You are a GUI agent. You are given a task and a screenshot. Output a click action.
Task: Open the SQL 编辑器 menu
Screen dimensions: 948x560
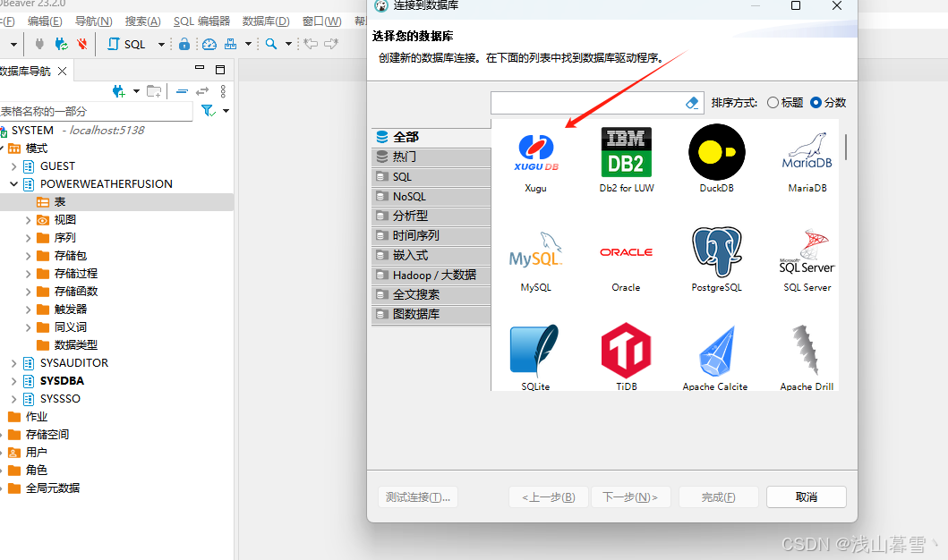point(202,21)
